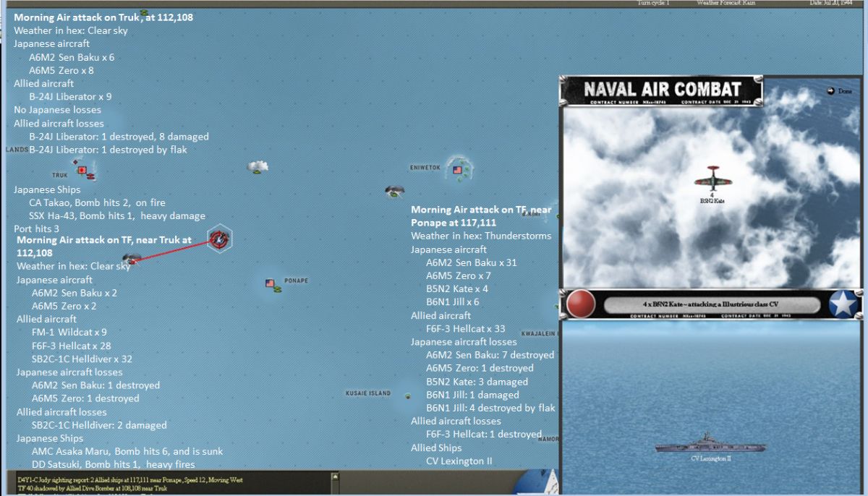Click the Done button in Naval Air Combat
Viewport: 868px width, 496px height.
point(839,91)
